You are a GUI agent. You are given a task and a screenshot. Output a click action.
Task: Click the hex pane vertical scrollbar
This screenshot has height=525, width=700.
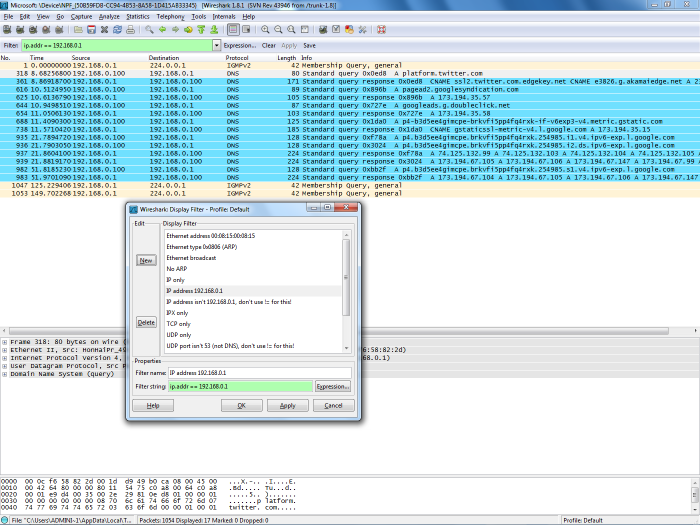[695, 495]
